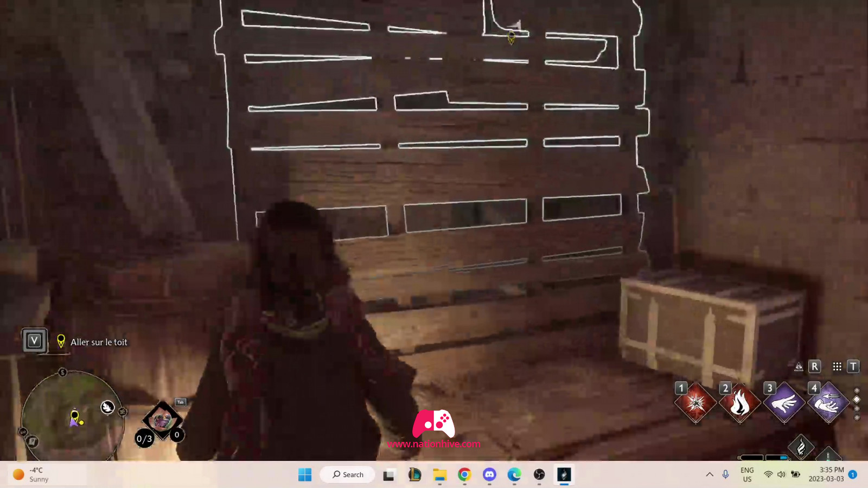
Task: Open File Explorer from the taskbar
Action: click(x=439, y=475)
